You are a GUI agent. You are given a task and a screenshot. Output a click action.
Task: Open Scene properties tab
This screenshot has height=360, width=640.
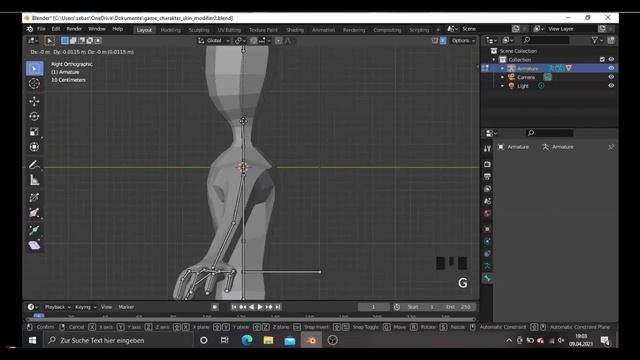(x=487, y=201)
